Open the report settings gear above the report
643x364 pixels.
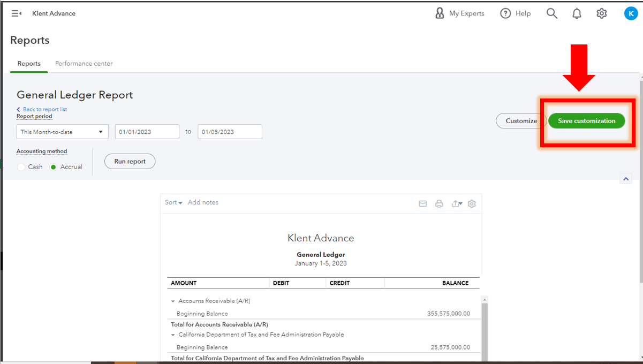(x=472, y=203)
